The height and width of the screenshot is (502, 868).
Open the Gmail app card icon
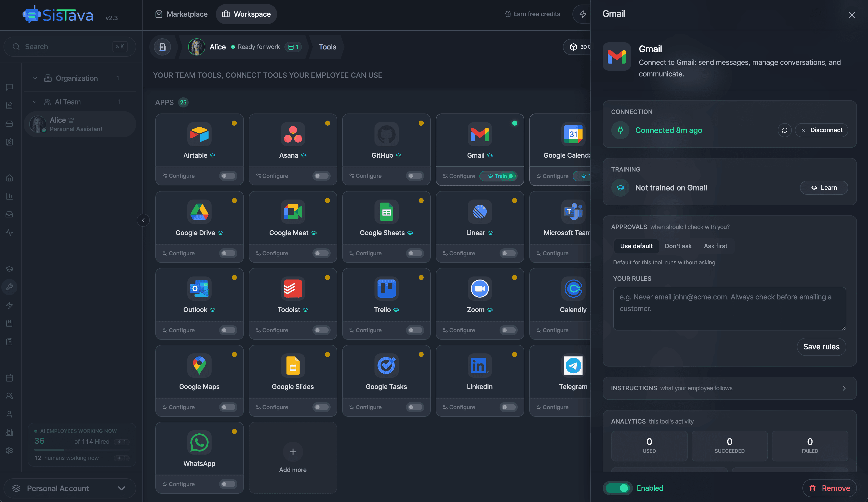(479, 134)
